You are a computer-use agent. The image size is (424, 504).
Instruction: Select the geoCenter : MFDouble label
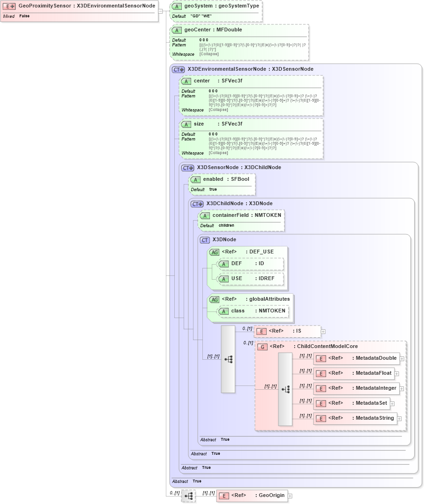coord(213,30)
